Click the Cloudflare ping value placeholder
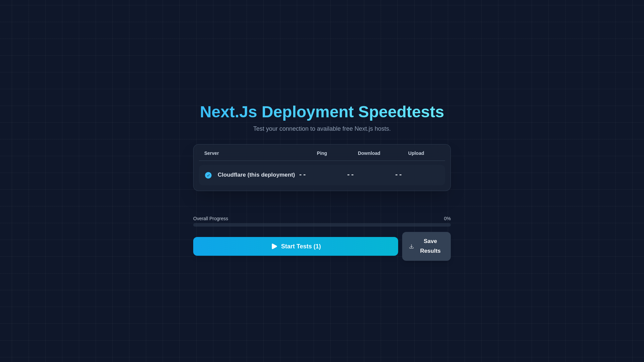This screenshot has height=362, width=644. 303,175
